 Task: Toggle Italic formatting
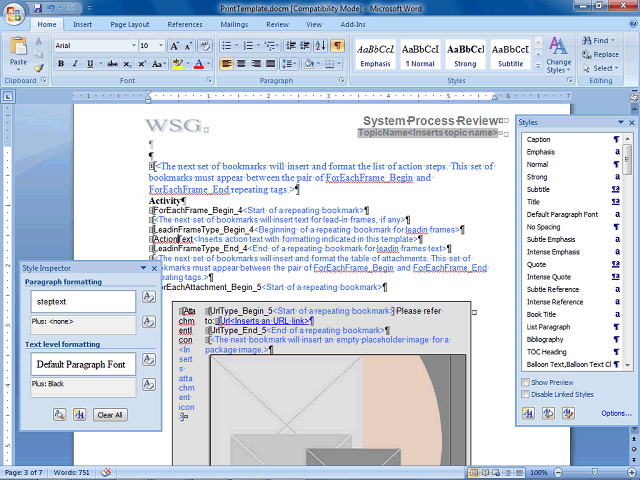[75, 64]
